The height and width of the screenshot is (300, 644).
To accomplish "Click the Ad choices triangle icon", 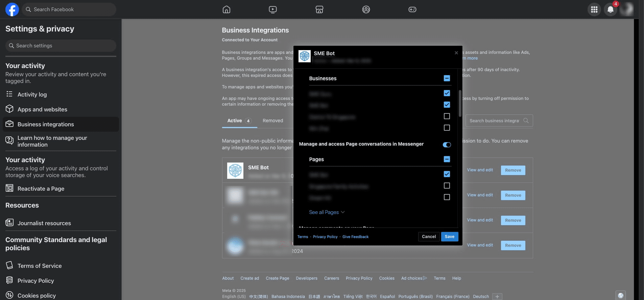I will pyautogui.click(x=425, y=278).
